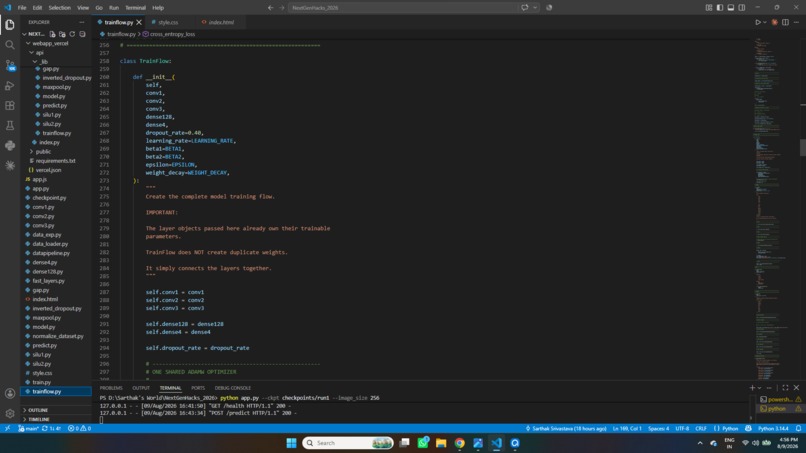Open the File menu
Screen dimensions: 806x453
(22, 8)
